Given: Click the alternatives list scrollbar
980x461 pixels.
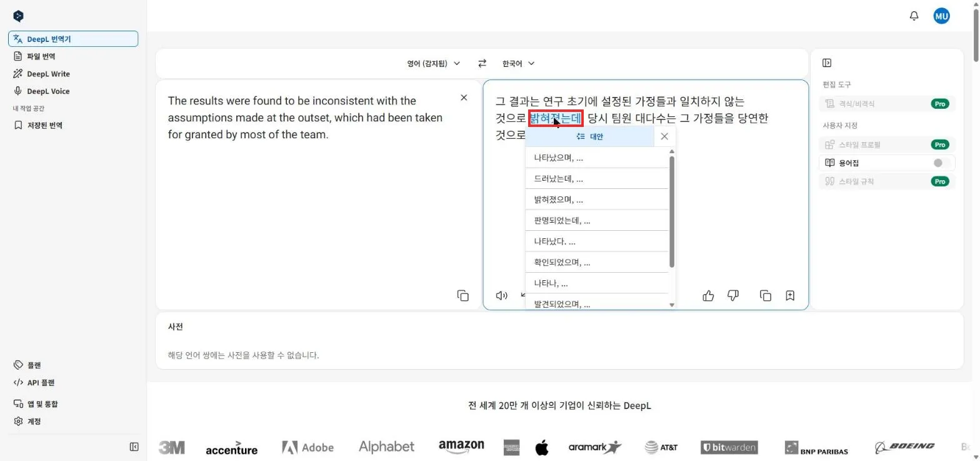Looking at the screenshot, I should pyautogui.click(x=672, y=211).
